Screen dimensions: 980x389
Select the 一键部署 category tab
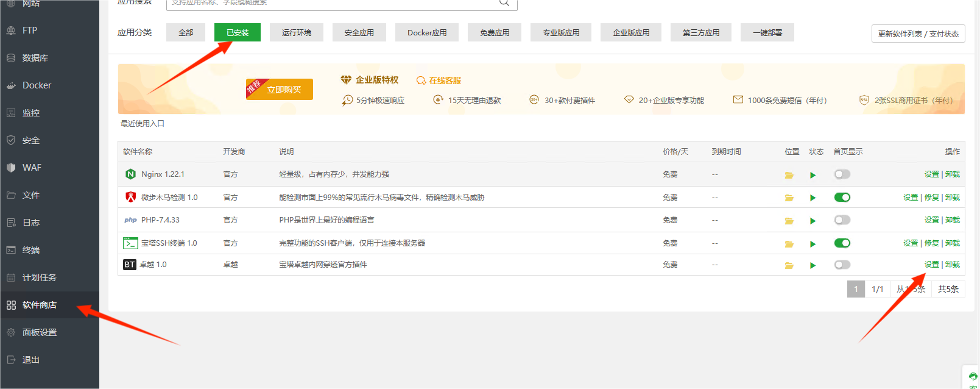[x=767, y=32]
